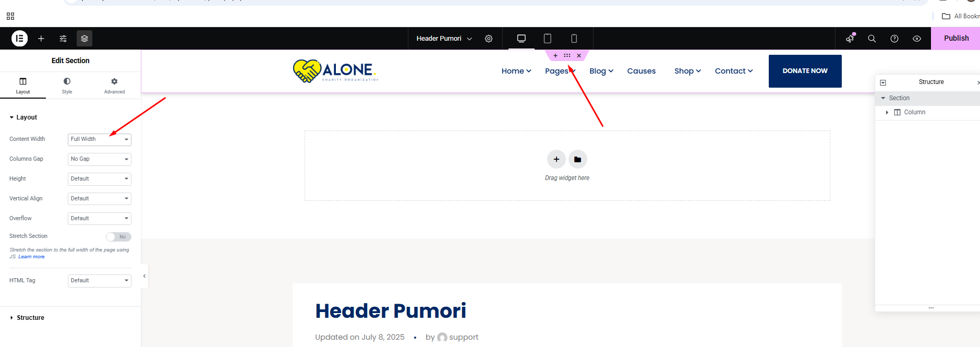Select the Layout tab
Screen dimensions: 980x347
[23, 86]
